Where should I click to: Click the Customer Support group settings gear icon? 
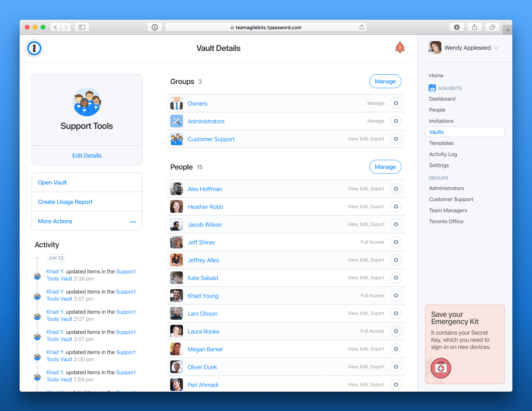(396, 139)
